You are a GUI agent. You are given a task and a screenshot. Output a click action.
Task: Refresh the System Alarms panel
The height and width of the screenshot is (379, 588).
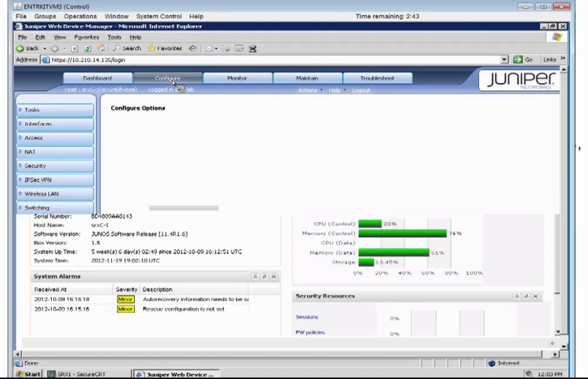(x=265, y=277)
